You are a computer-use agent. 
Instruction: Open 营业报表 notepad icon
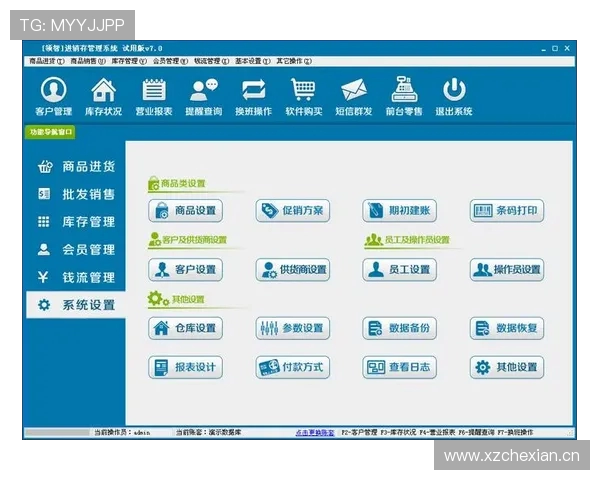point(154,96)
